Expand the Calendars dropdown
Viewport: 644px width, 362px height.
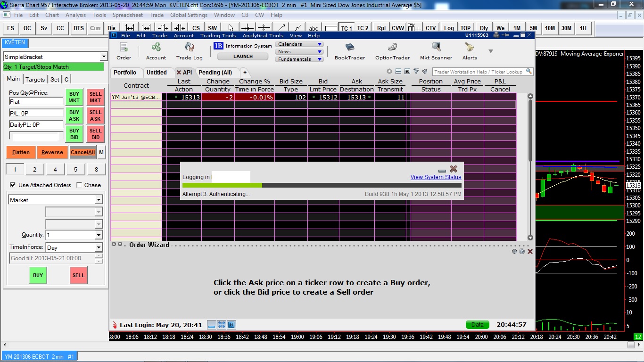point(299,44)
